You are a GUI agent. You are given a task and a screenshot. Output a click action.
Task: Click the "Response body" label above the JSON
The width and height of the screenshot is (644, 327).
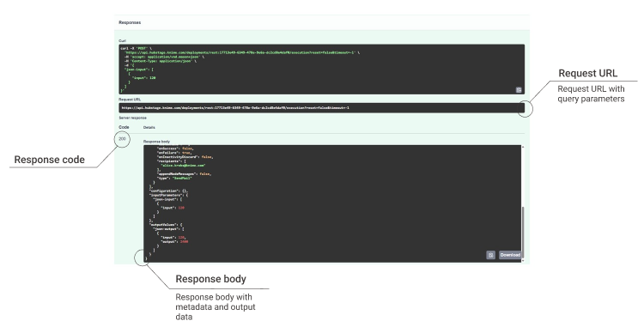pos(156,142)
